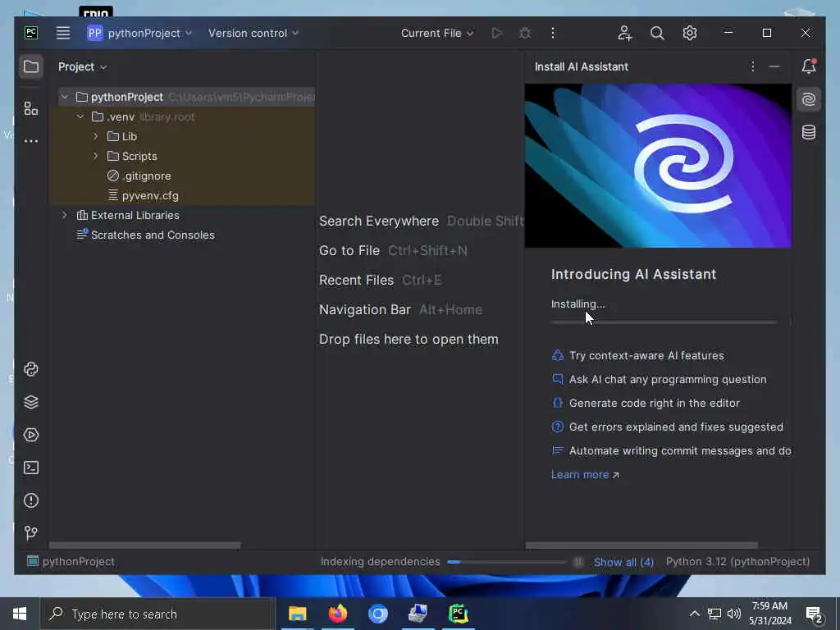This screenshot has width=840, height=630.
Task: Open Services tool window icon
Action: (x=31, y=435)
